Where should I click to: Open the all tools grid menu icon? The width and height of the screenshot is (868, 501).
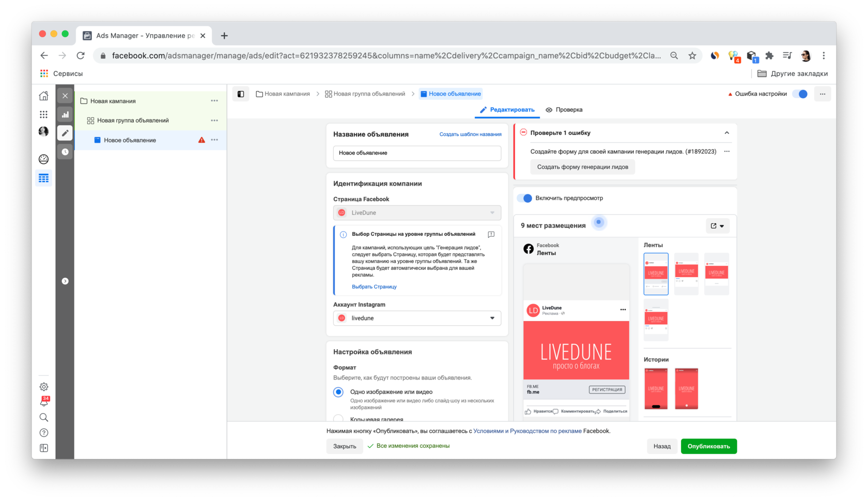tap(44, 114)
